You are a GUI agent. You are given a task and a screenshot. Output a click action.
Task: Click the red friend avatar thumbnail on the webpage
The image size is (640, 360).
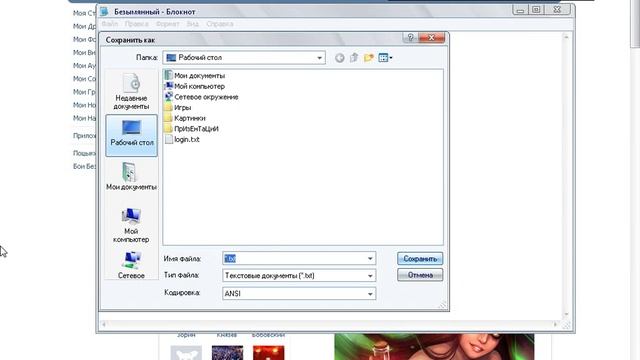pyautogui.click(x=269, y=353)
